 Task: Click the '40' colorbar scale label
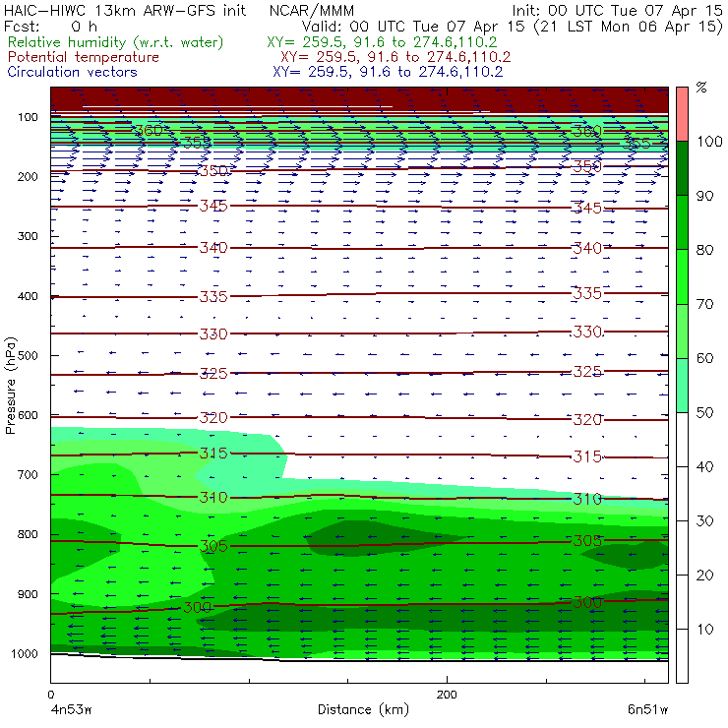coord(704,466)
